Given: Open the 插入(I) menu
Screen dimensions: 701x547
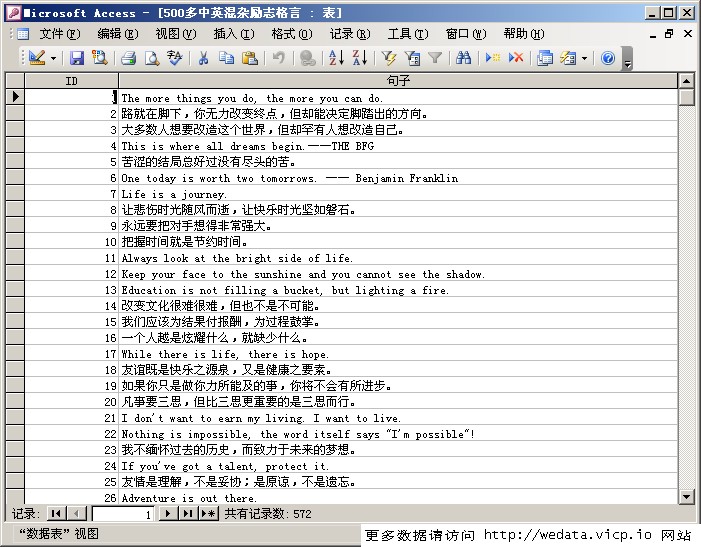Looking at the screenshot, I should [234, 34].
